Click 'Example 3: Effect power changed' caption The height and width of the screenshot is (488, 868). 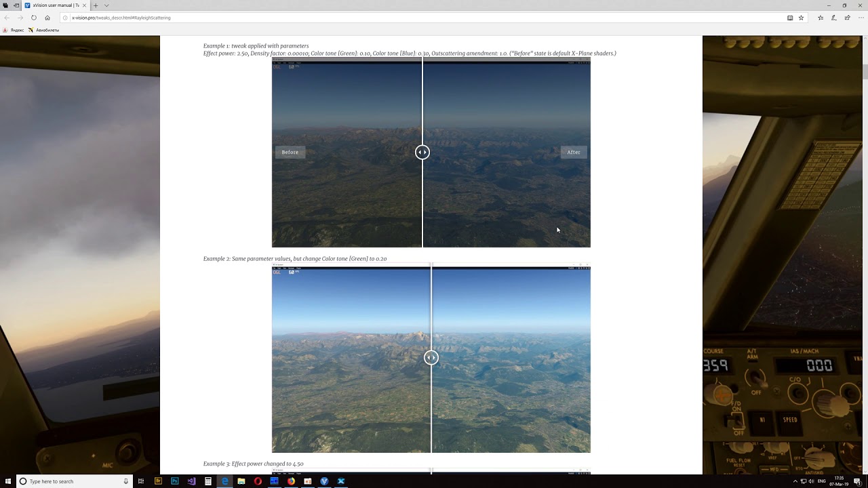point(254,464)
